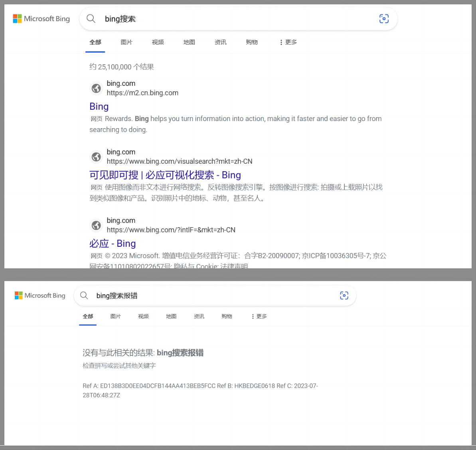Switch to the 资讯 tab
The image size is (476, 450).
pyautogui.click(x=220, y=42)
